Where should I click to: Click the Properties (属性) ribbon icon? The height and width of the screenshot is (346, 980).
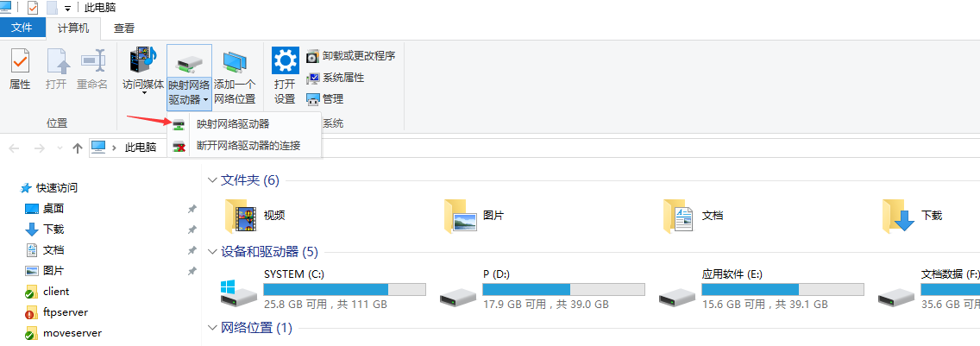(x=20, y=69)
